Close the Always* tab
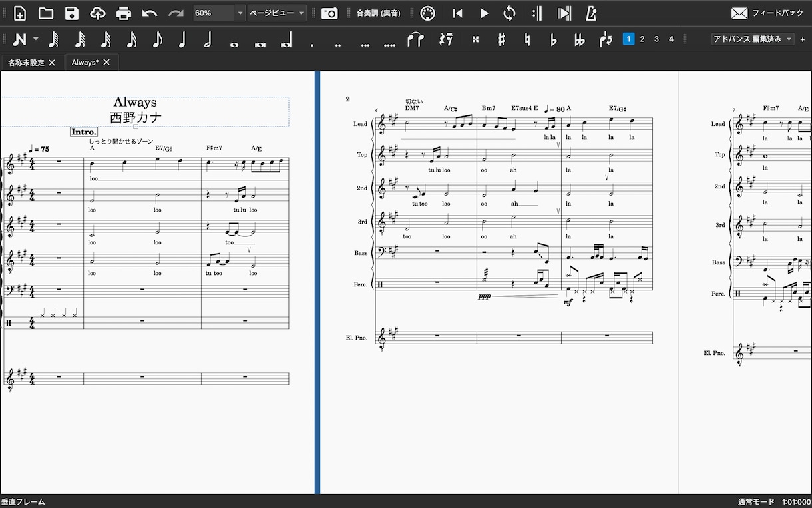812x508 pixels. tap(106, 63)
